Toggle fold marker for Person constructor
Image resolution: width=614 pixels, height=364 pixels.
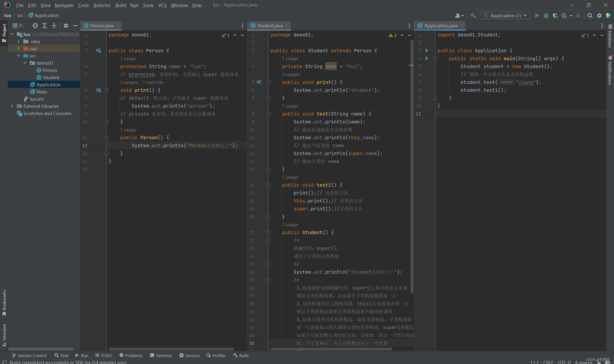(x=107, y=138)
